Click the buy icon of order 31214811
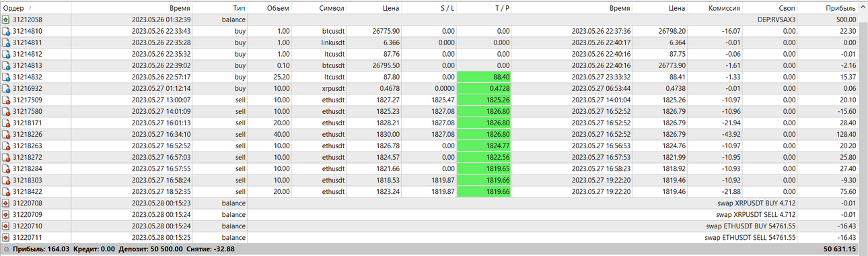The height and width of the screenshot is (256, 868). click(x=6, y=42)
